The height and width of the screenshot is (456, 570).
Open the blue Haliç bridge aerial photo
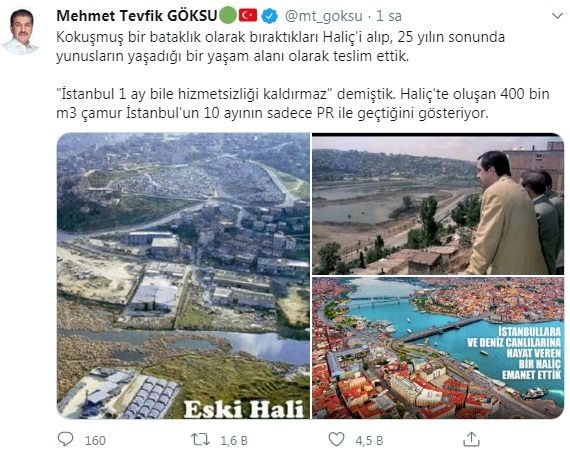[x=438, y=348]
